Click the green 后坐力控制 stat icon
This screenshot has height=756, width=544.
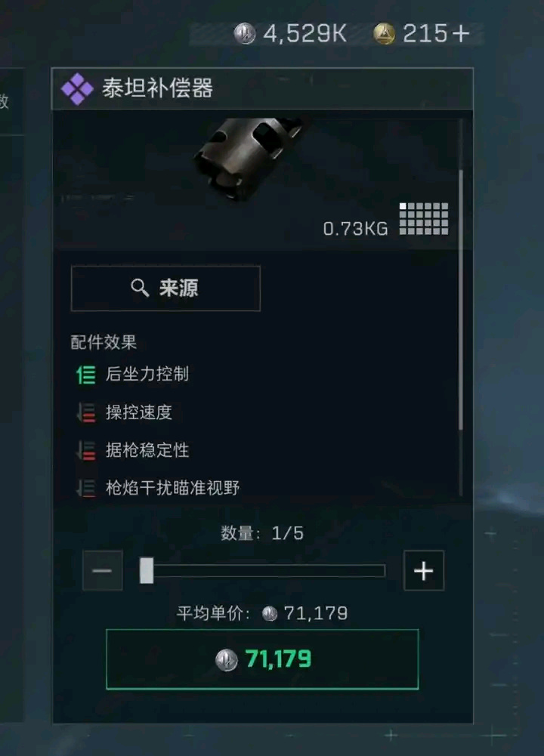click(86, 375)
